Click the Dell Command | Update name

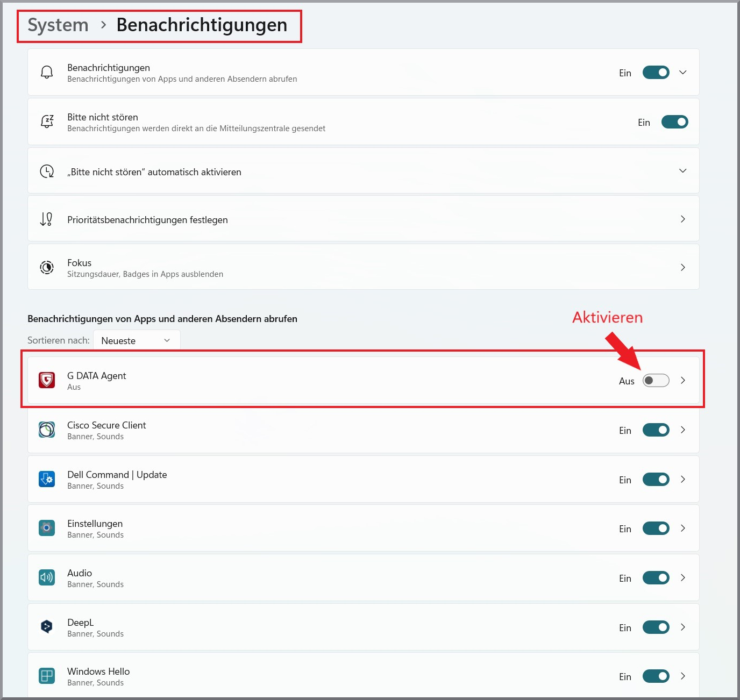coord(117,475)
